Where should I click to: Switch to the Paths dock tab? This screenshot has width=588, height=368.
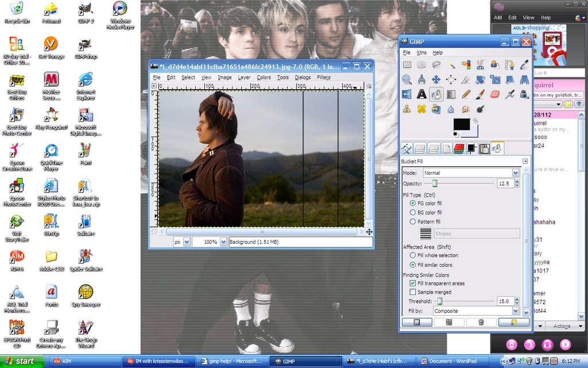click(407, 149)
